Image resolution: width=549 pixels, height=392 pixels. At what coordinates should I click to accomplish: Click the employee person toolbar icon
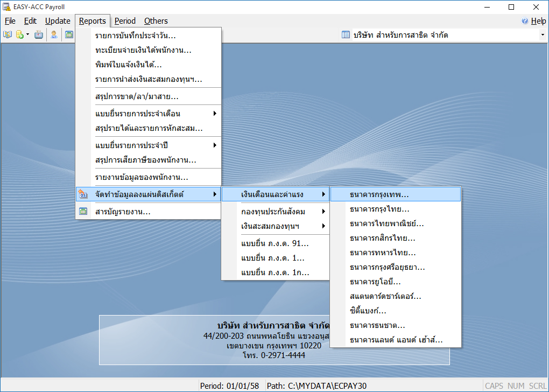[54, 35]
